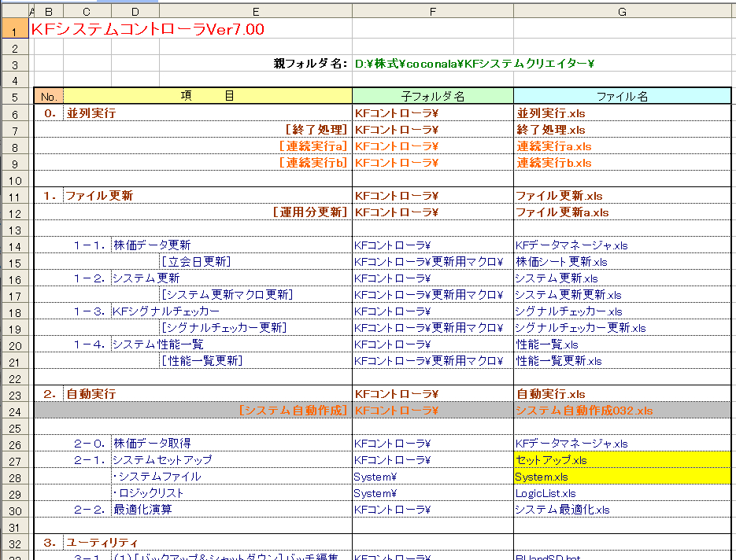Viewport: 736px width, 560px height.
Task: Select file name '性能一覧.xls'
Action: tap(547, 344)
